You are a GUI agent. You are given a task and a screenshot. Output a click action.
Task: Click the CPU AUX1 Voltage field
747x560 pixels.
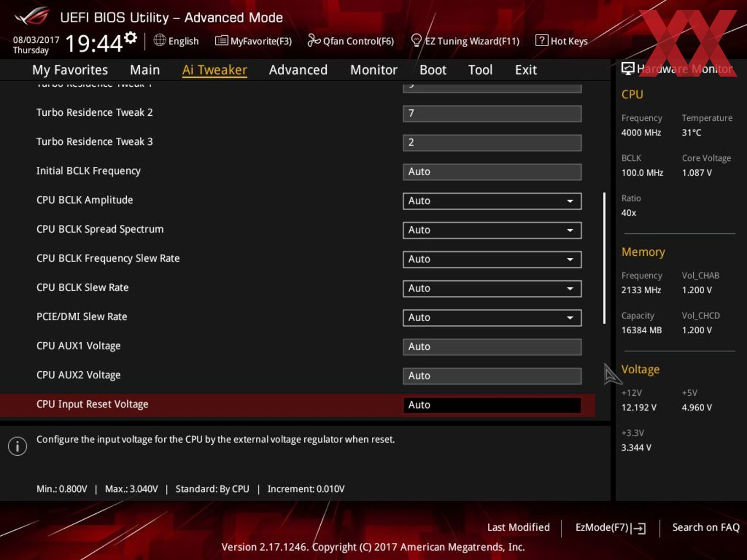[x=492, y=346]
